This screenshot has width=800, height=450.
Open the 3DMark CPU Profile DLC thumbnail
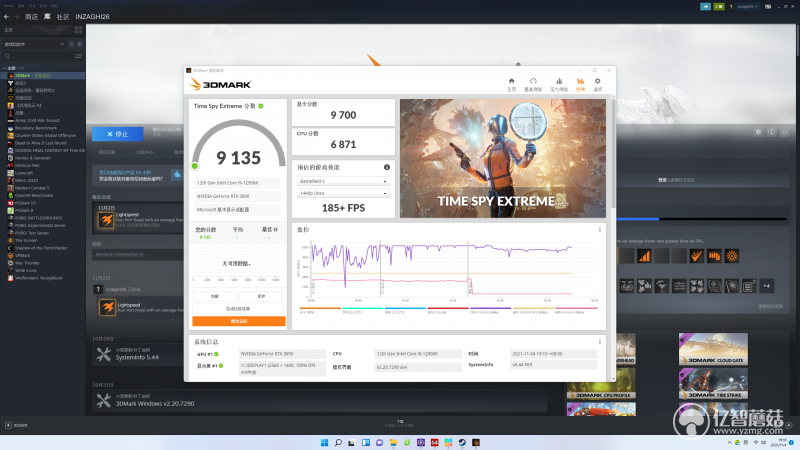601,384
